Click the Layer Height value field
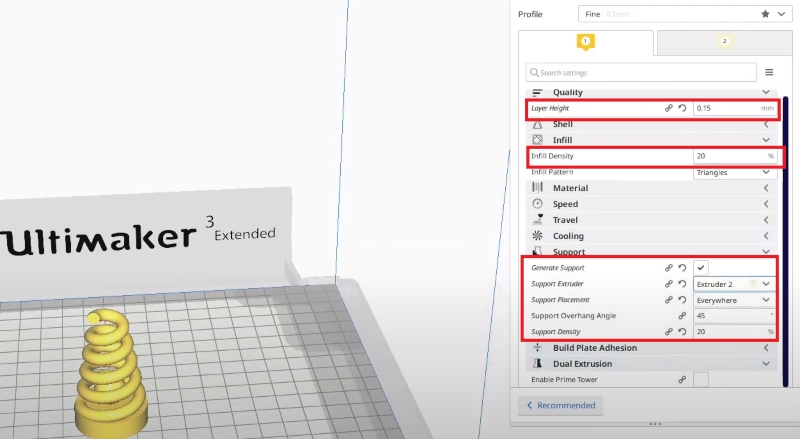Image resolution: width=800 pixels, height=439 pixels. click(x=735, y=108)
